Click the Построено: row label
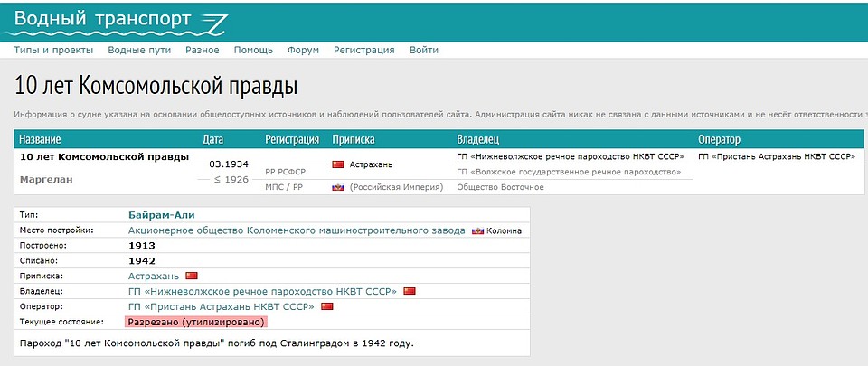Screen dimensions: 868x366 [x=42, y=246]
